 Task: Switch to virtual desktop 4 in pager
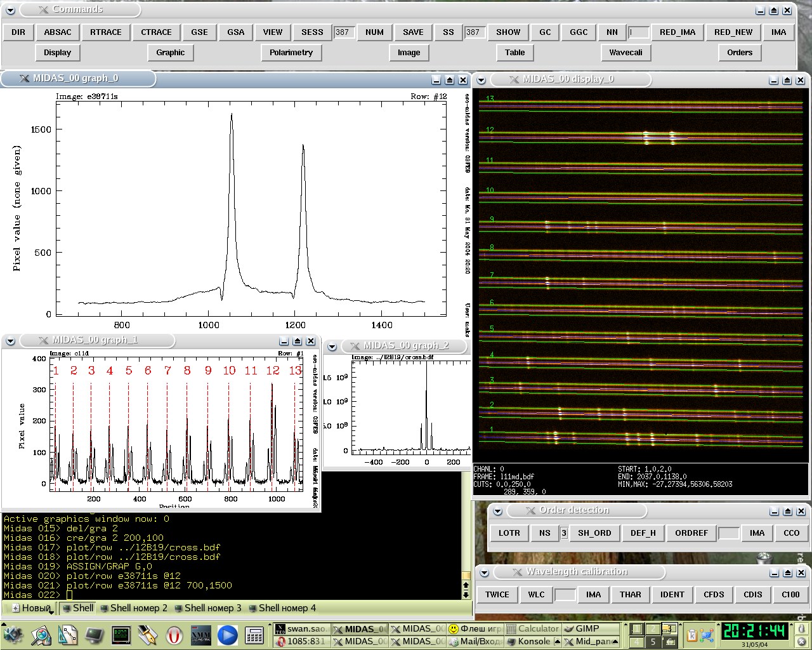[637, 642]
